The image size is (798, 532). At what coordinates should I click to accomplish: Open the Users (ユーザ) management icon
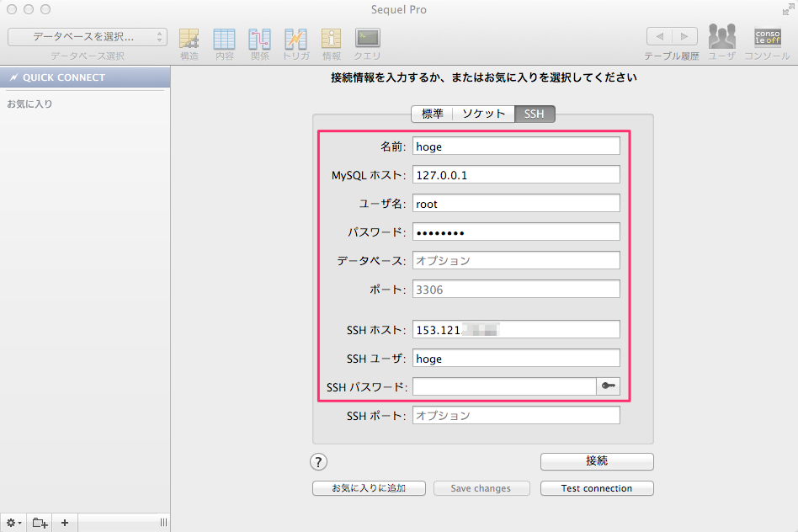click(721, 39)
